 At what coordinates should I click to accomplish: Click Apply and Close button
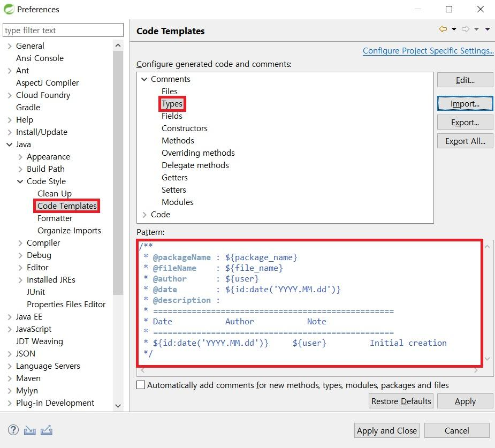coord(386,430)
